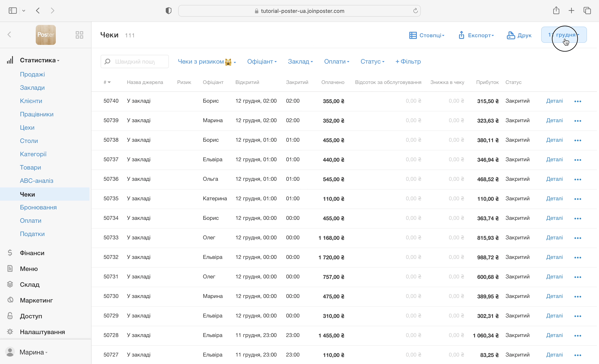Click the Фінанси dollar icon in sidebar

click(x=10, y=253)
